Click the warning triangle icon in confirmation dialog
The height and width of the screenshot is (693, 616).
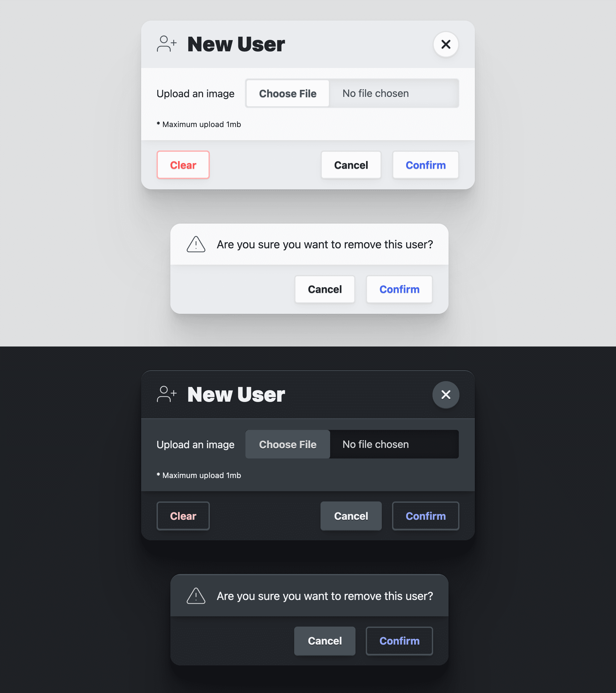[196, 244]
